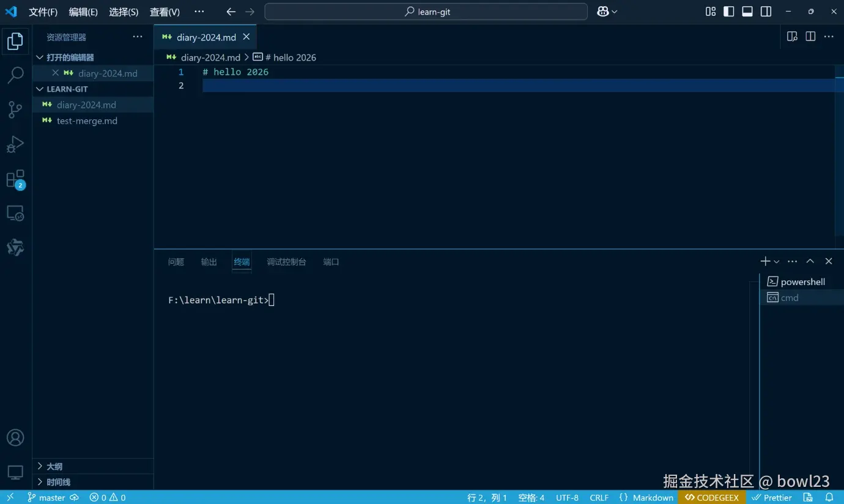Split the editor to the right
844x504 pixels.
[810, 37]
